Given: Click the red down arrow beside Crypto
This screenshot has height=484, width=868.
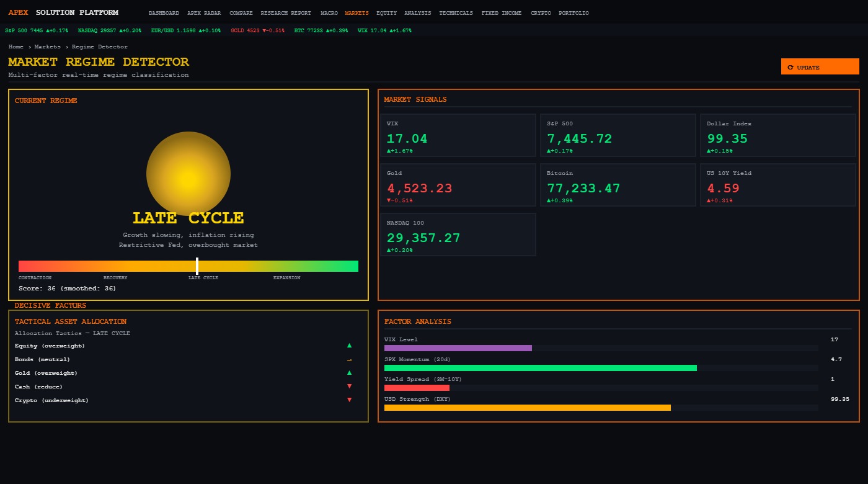Looking at the screenshot, I should click(349, 400).
